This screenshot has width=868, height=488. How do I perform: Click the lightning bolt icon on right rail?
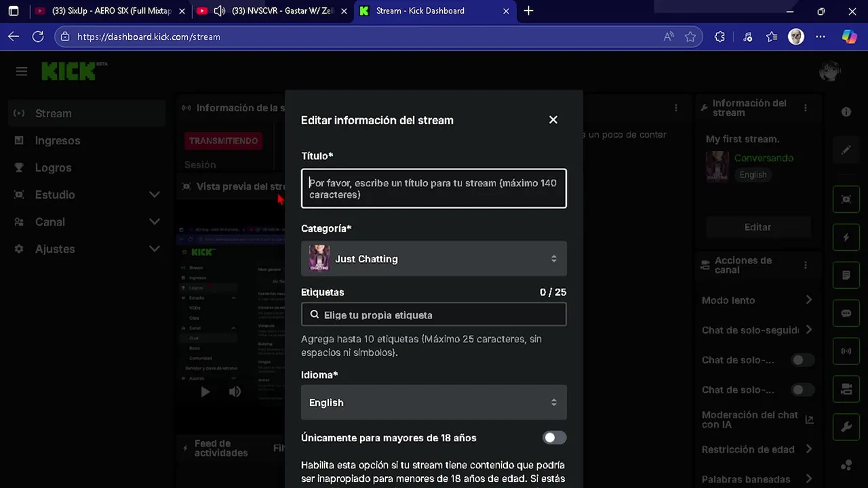[846, 237]
